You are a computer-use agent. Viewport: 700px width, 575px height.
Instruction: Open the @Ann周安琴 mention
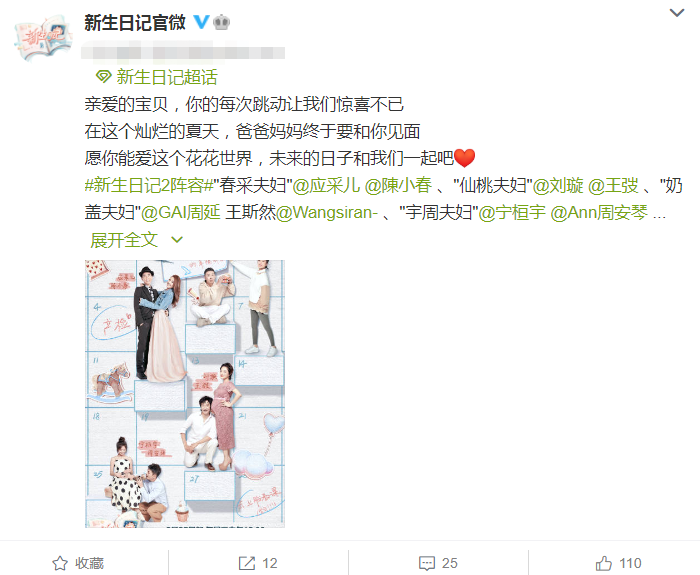pos(599,212)
